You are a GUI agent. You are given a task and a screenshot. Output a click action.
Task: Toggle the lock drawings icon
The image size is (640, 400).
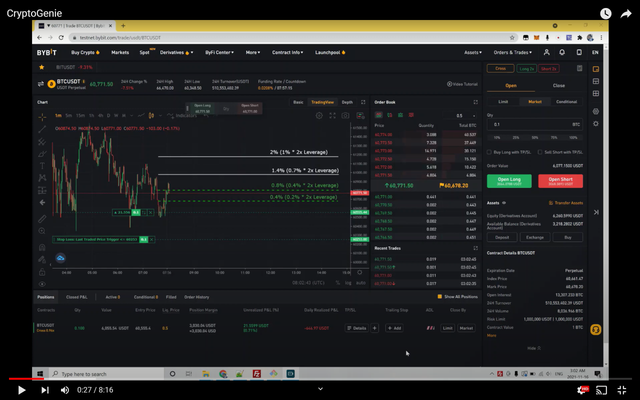42,272
